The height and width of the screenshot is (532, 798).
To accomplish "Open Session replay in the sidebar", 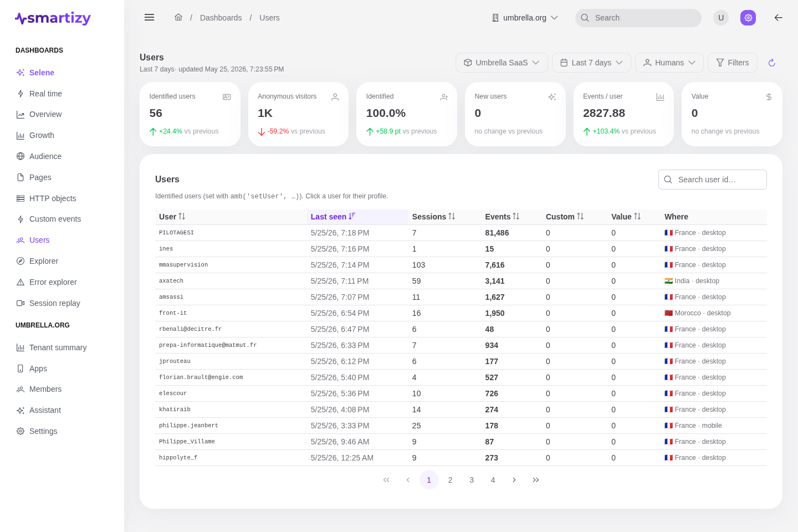I will coord(62,303).
